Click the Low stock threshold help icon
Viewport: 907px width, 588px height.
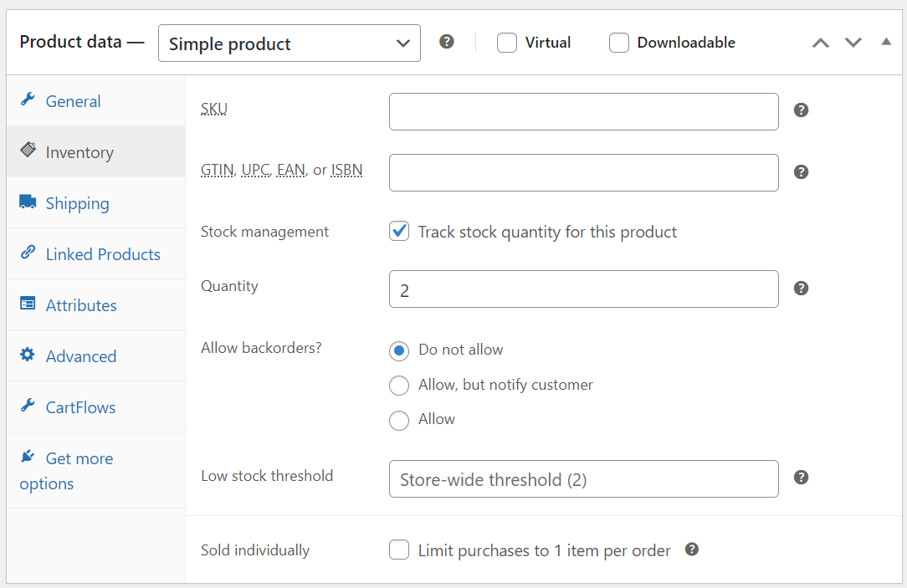801,478
